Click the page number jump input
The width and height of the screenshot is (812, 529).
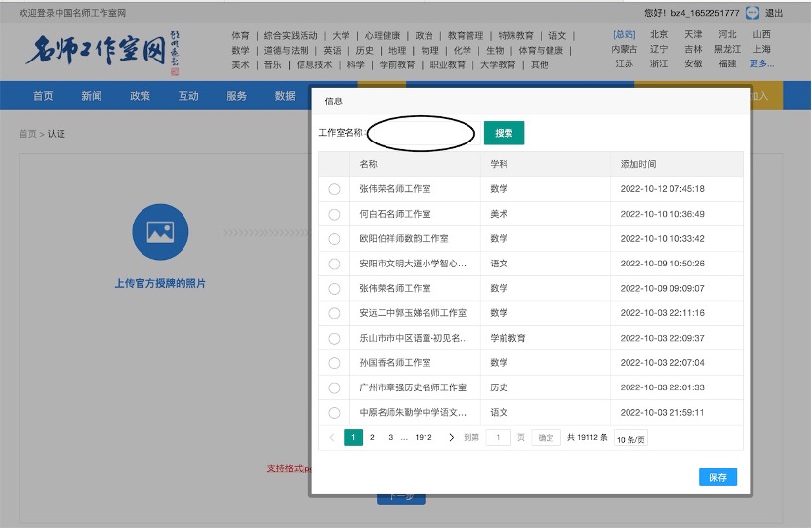[x=498, y=438]
